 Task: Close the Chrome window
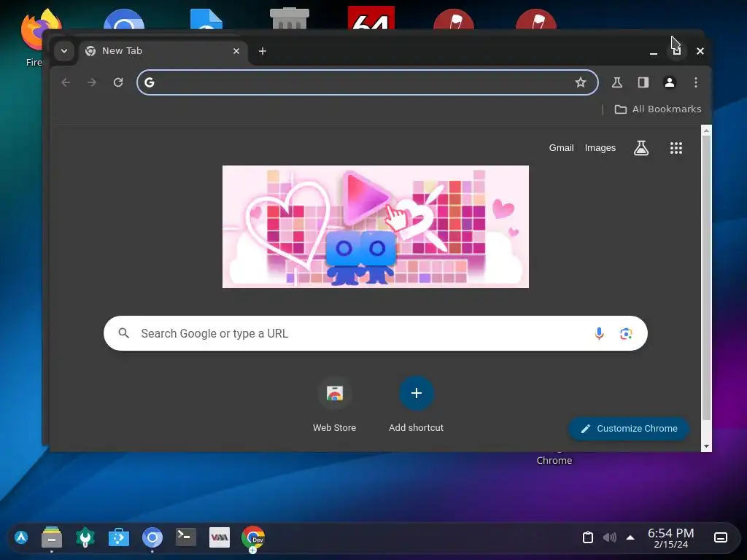pos(700,51)
